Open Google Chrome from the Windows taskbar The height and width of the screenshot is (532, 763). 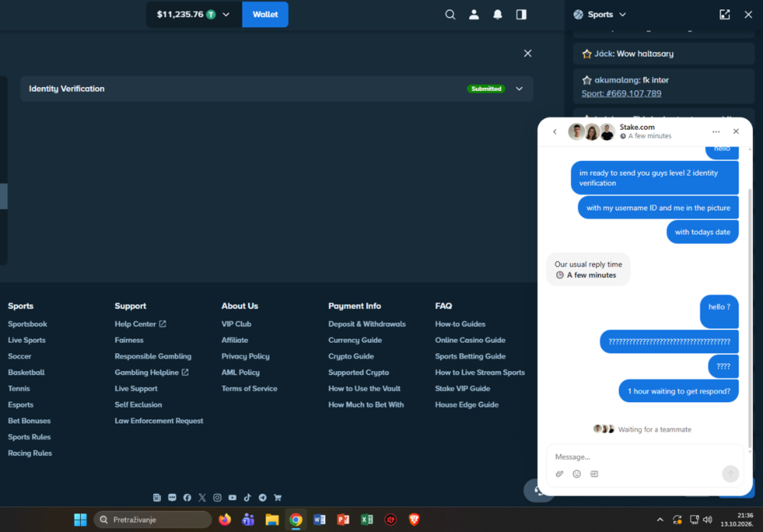click(296, 520)
